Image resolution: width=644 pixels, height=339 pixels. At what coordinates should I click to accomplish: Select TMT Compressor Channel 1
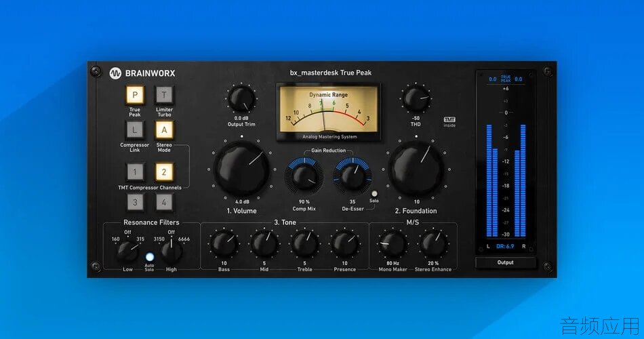[x=135, y=172]
